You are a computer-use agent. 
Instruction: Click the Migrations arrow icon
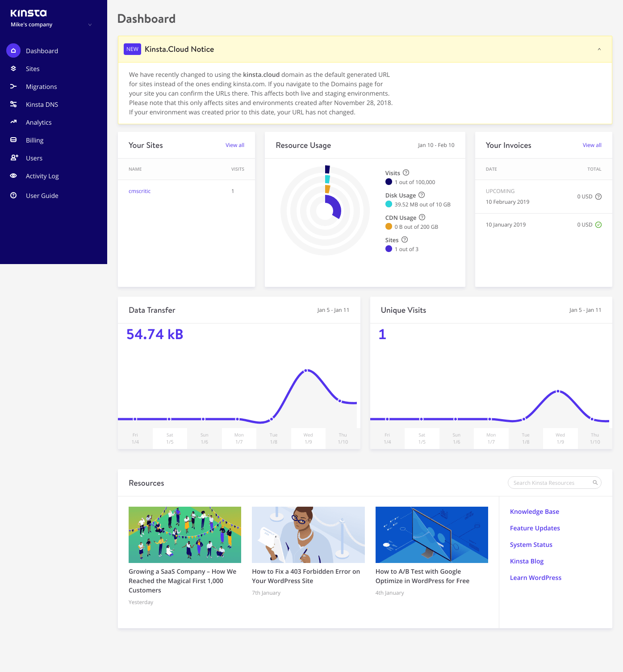pyautogui.click(x=13, y=86)
